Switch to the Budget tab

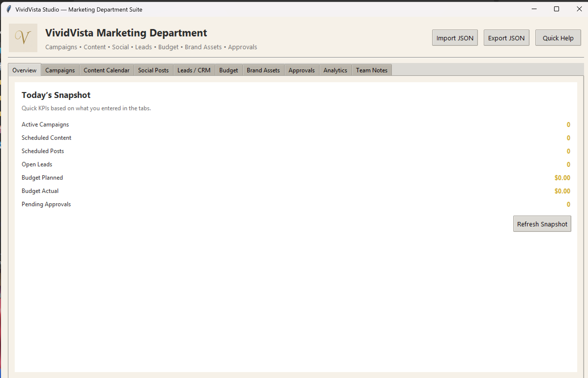click(x=228, y=70)
